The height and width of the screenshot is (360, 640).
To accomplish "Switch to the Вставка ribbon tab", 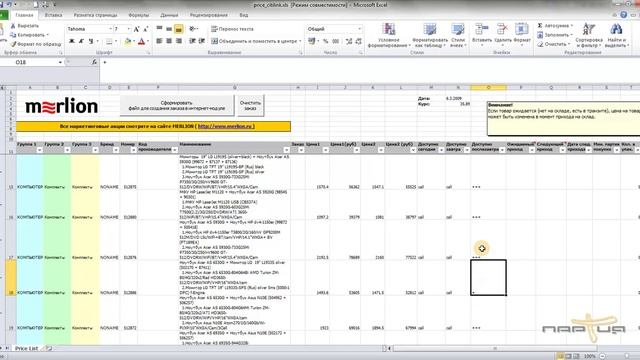I will (53, 15).
